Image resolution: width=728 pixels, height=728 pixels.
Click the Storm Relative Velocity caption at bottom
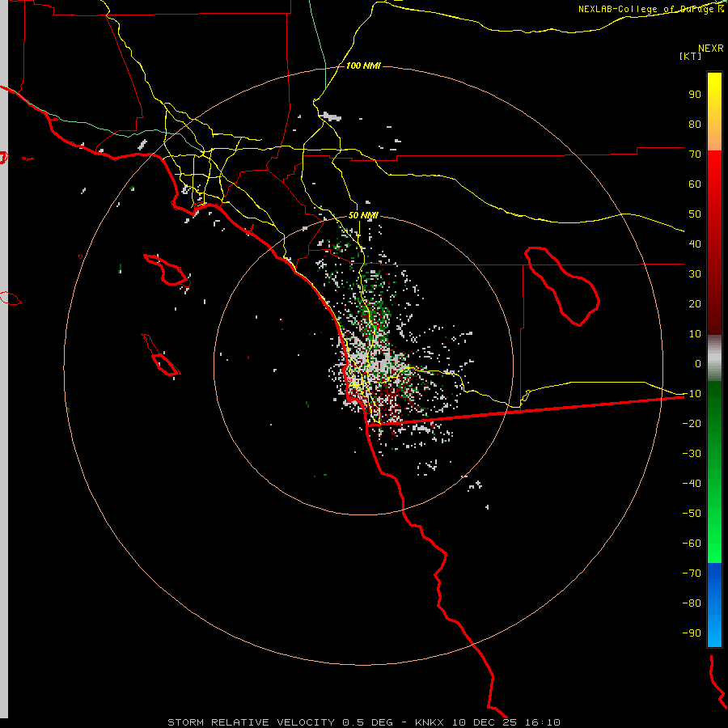tap(363, 722)
